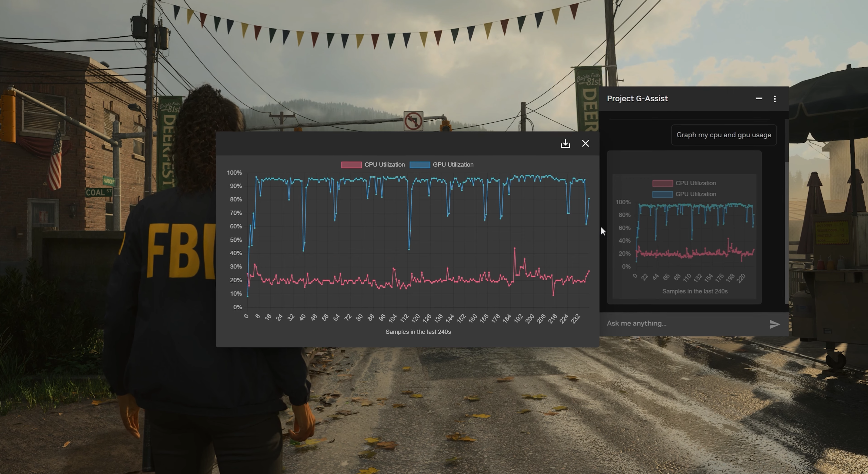Image resolution: width=868 pixels, height=474 pixels.
Task: Close the expanded graph popup
Action: point(585,143)
